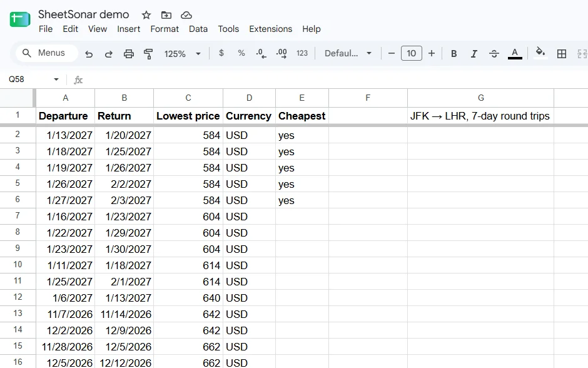Select column C header

click(x=188, y=98)
